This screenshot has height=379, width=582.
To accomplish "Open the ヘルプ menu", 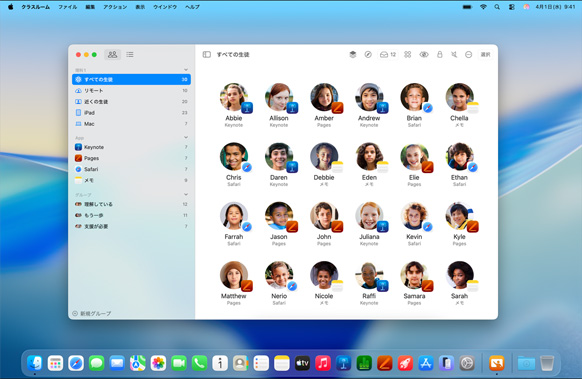I will 192,7.
